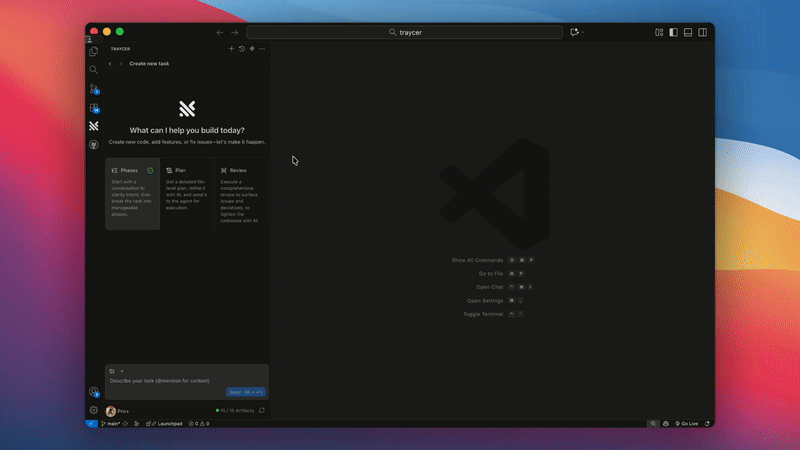Show errors and warnings count in status bar
This screenshot has height=450, width=800.
(198, 423)
